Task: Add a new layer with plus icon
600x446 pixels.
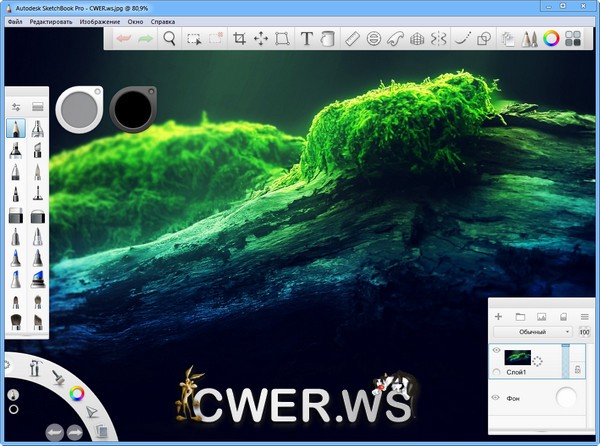Action: pos(498,316)
